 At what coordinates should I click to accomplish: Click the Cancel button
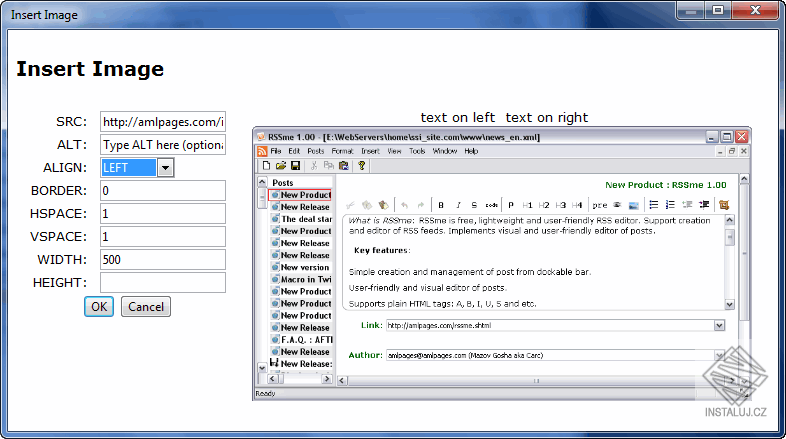pos(146,307)
